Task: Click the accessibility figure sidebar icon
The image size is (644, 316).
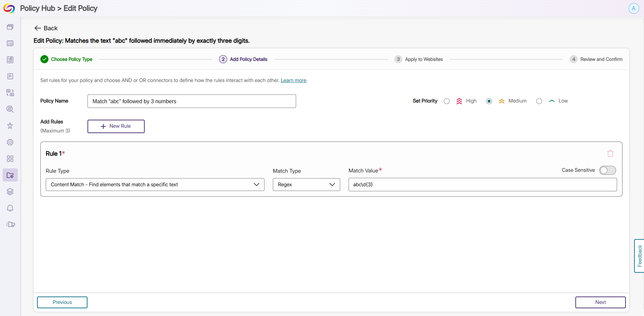Action: coord(10,126)
